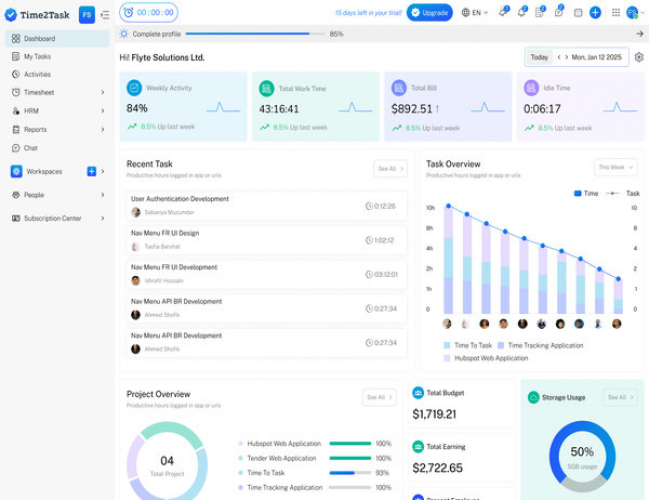649x500 pixels.
Task: Open My Tasks from the sidebar
Action: [58, 56]
